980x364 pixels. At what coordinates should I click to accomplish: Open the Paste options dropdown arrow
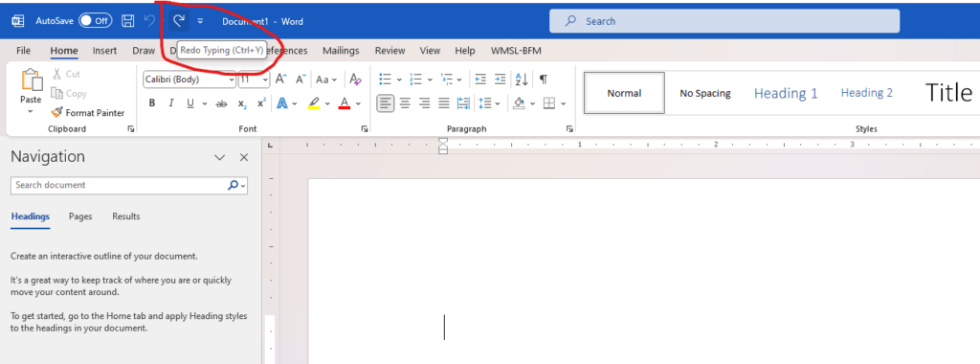pyautogui.click(x=31, y=111)
